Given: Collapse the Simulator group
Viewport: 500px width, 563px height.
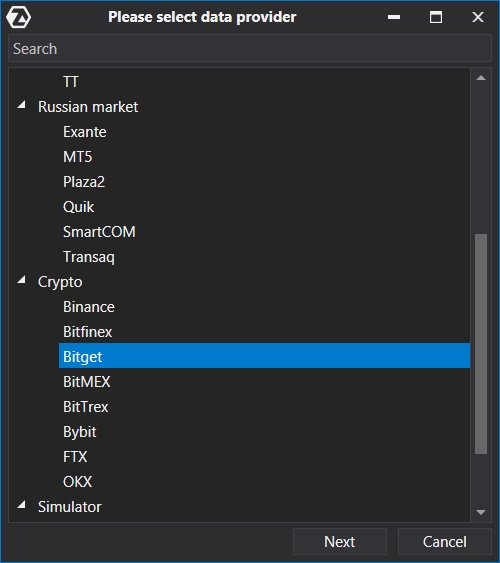Looking at the screenshot, I should pos(22,505).
